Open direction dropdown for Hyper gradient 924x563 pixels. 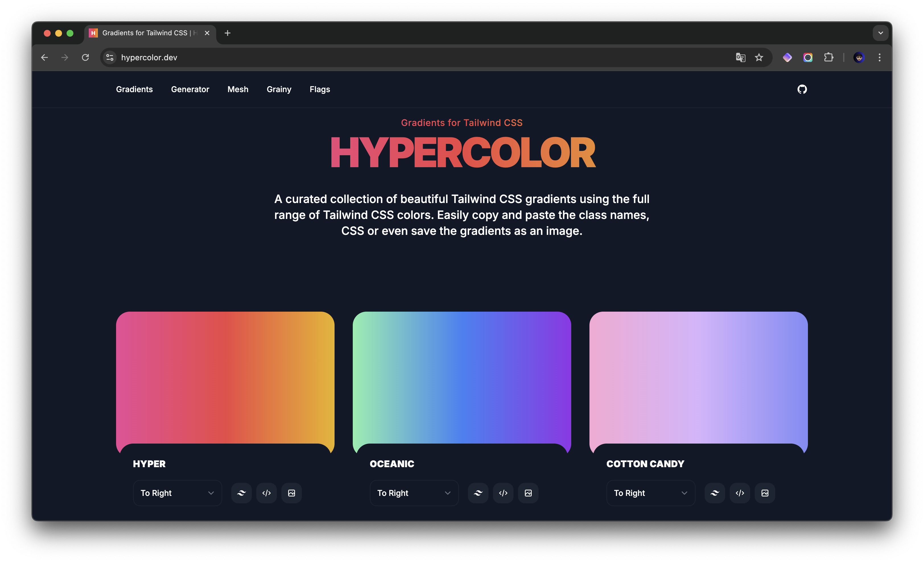(x=178, y=493)
